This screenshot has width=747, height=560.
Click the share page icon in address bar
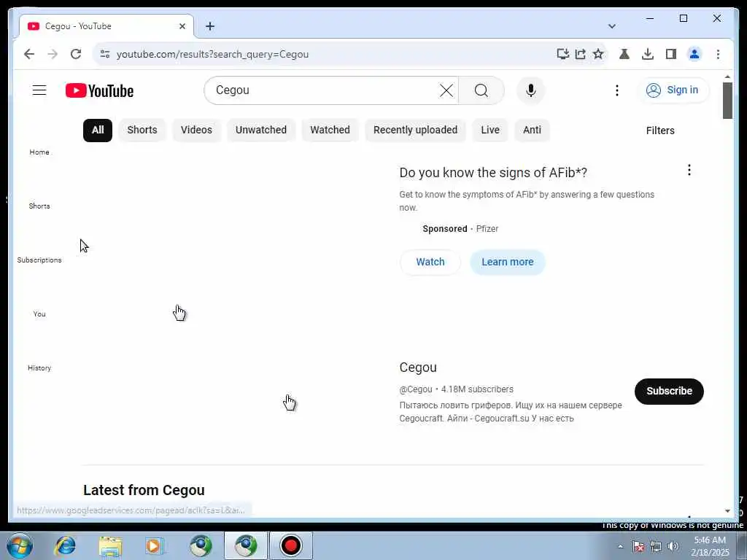point(580,54)
